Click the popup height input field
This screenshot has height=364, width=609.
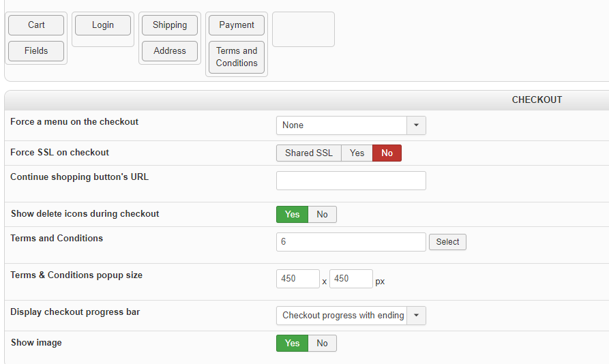point(351,279)
